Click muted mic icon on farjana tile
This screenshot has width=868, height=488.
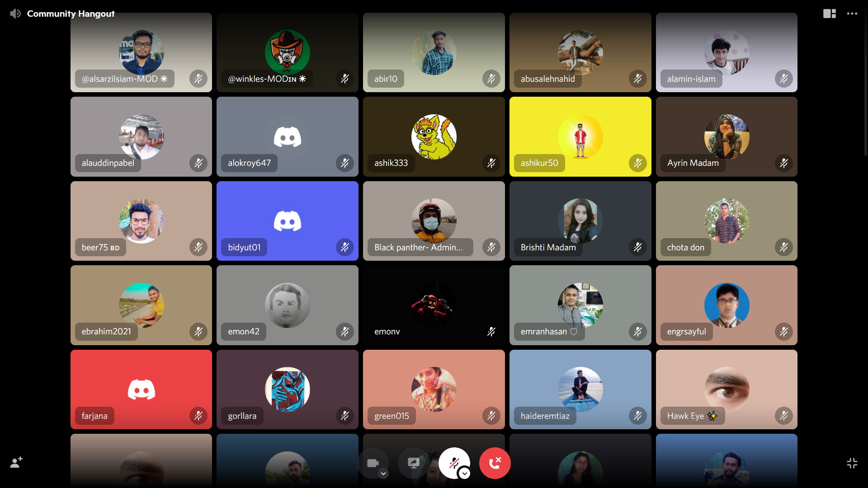198,416
